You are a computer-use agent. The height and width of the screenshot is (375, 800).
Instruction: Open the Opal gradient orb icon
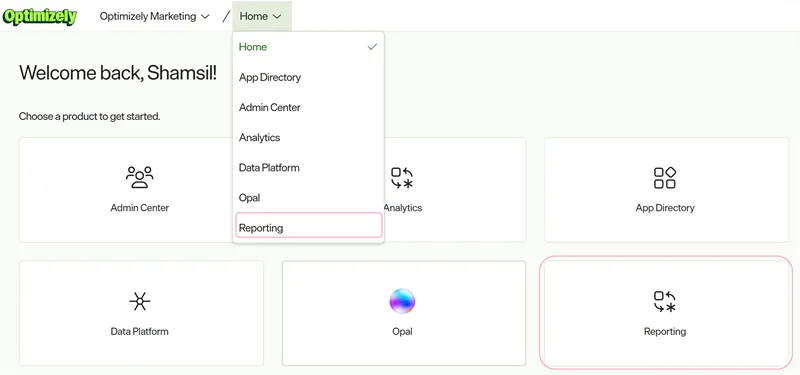pos(402,301)
